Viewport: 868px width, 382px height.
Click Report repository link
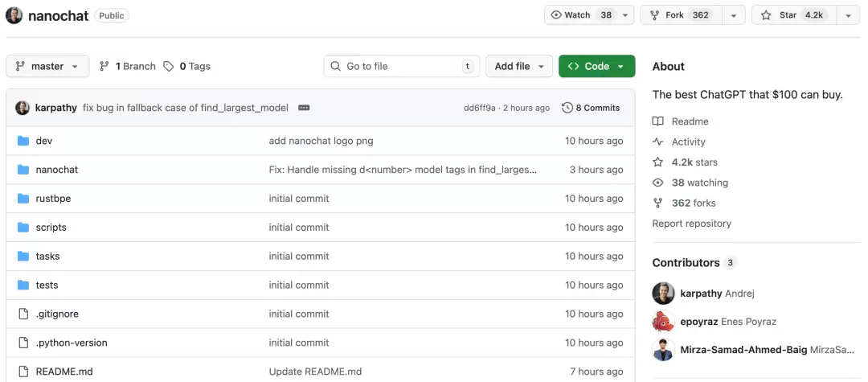691,224
